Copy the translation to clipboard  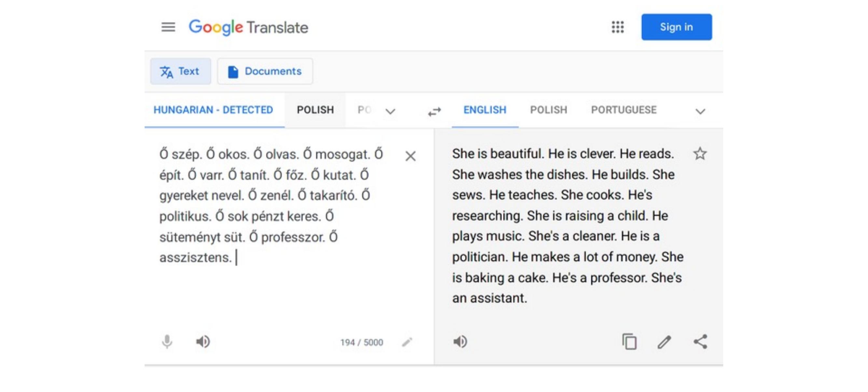coord(629,342)
